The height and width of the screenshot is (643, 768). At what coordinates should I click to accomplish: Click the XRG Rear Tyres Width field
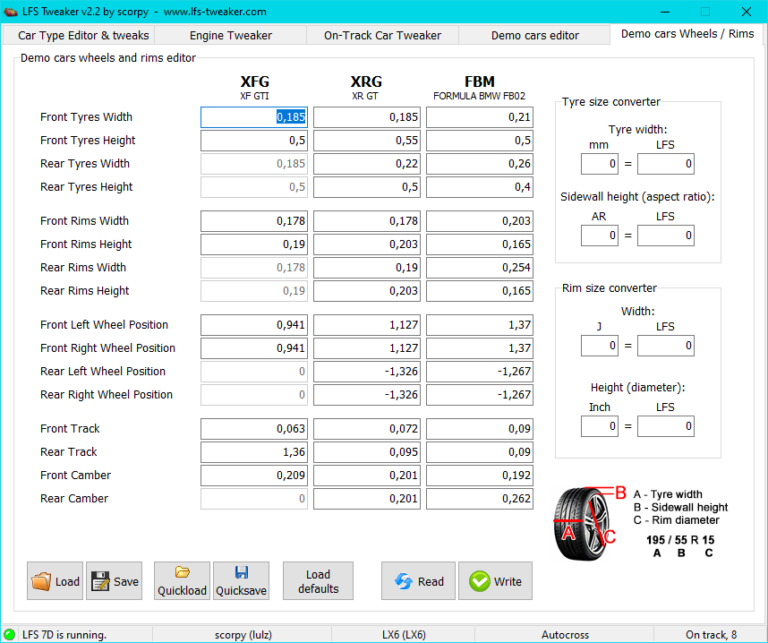[x=366, y=164]
